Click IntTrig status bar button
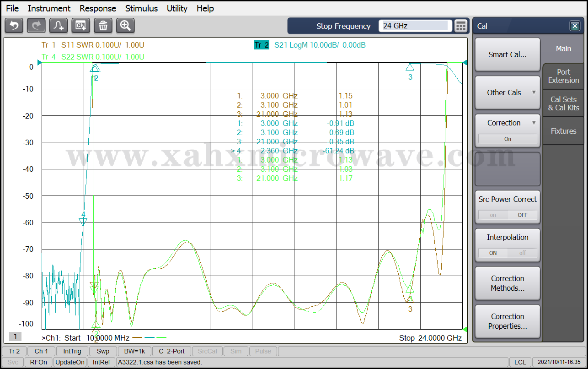The width and height of the screenshot is (588, 369). pos(72,351)
